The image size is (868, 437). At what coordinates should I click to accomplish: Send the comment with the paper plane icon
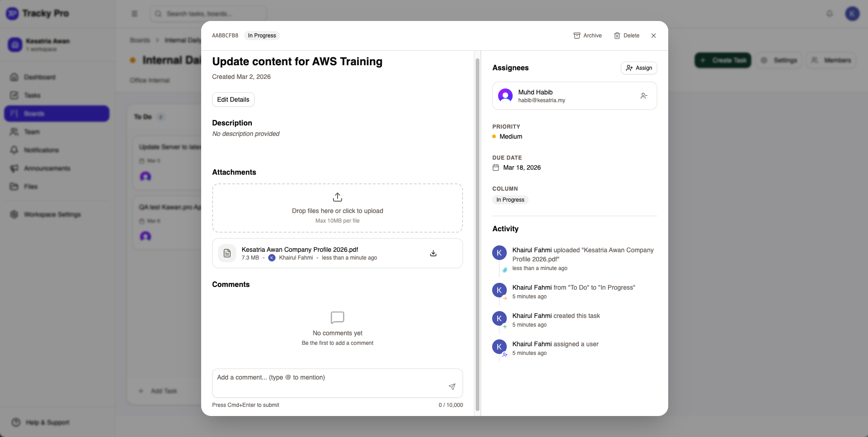tap(452, 386)
